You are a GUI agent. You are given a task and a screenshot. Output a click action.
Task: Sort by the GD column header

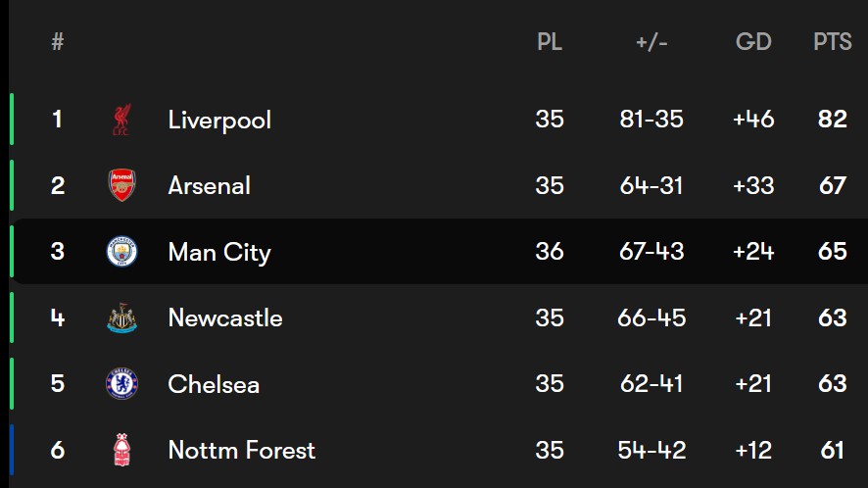pyautogui.click(x=753, y=41)
